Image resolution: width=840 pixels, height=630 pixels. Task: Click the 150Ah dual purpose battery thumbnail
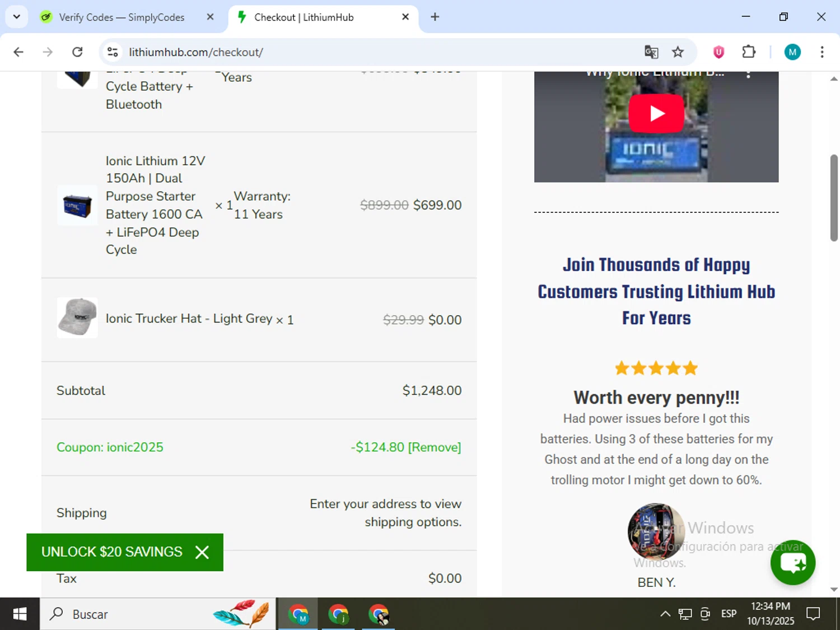click(77, 206)
